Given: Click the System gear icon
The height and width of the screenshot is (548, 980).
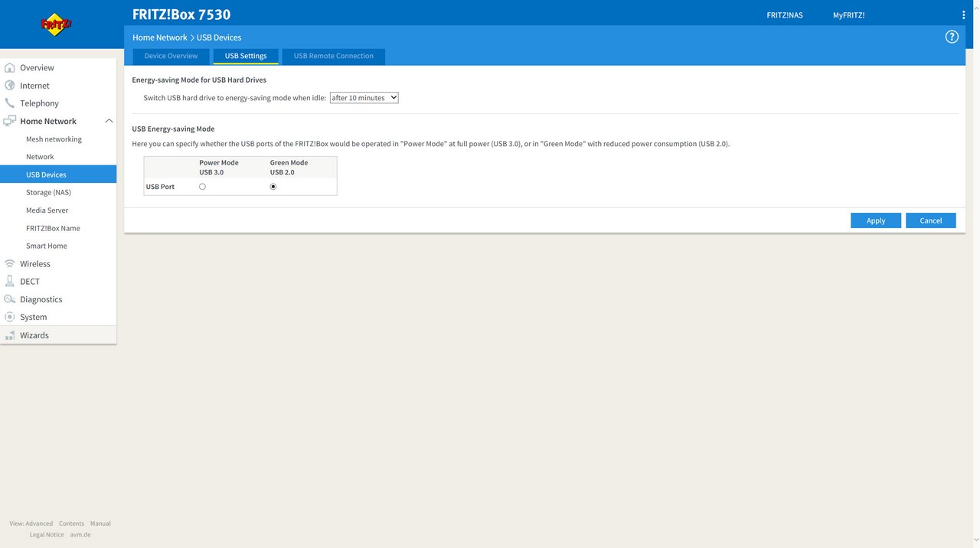Looking at the screenshot, I should click(10, 317).
